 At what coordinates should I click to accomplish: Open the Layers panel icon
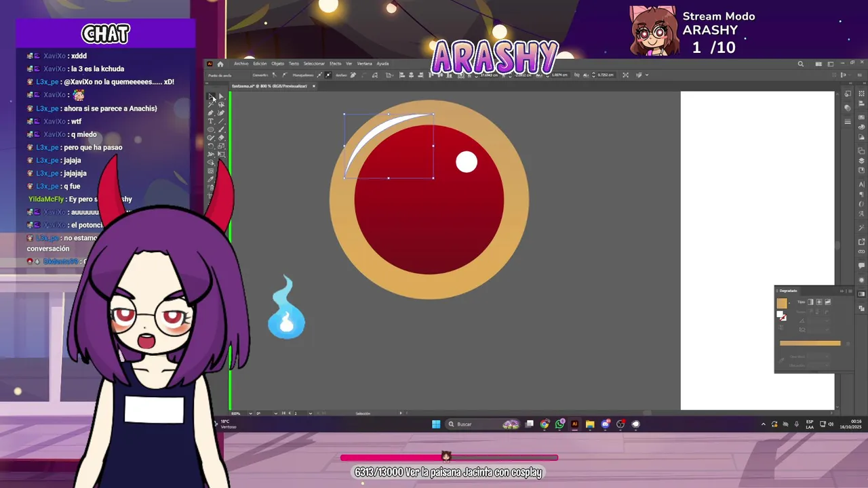click(861, 161)
